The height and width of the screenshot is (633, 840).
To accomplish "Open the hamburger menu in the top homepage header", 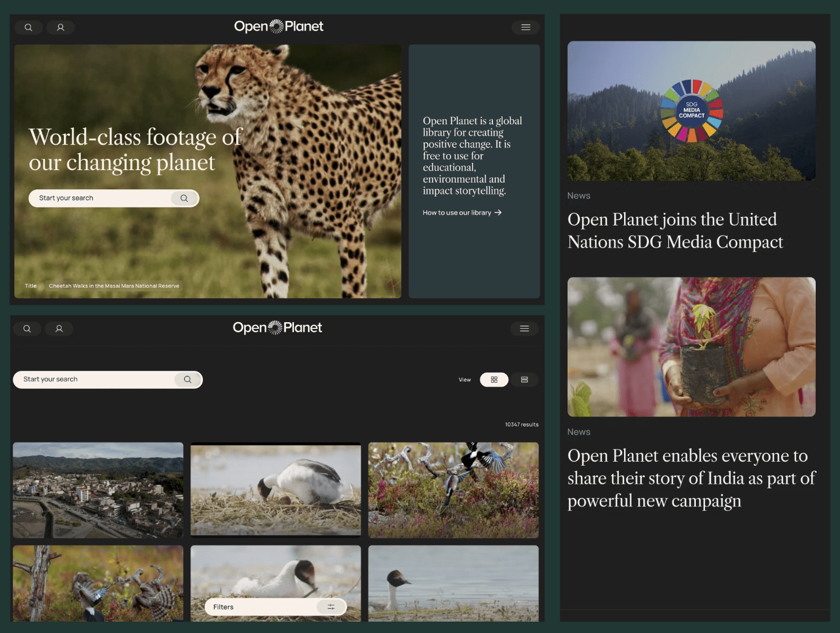I will click(526, 27).
